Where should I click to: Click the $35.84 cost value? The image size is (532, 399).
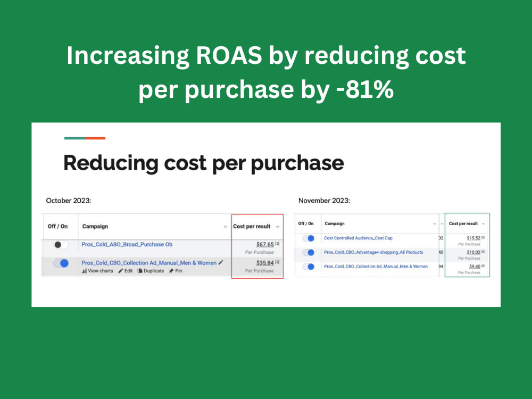point(265,263)
